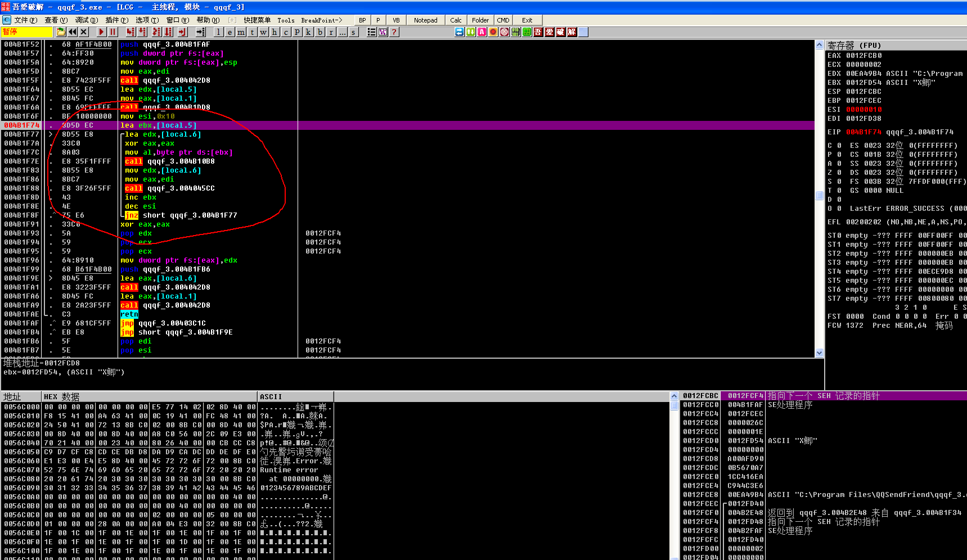Open debugging options list icon
The image size is (967, 560).
(371, 32)
